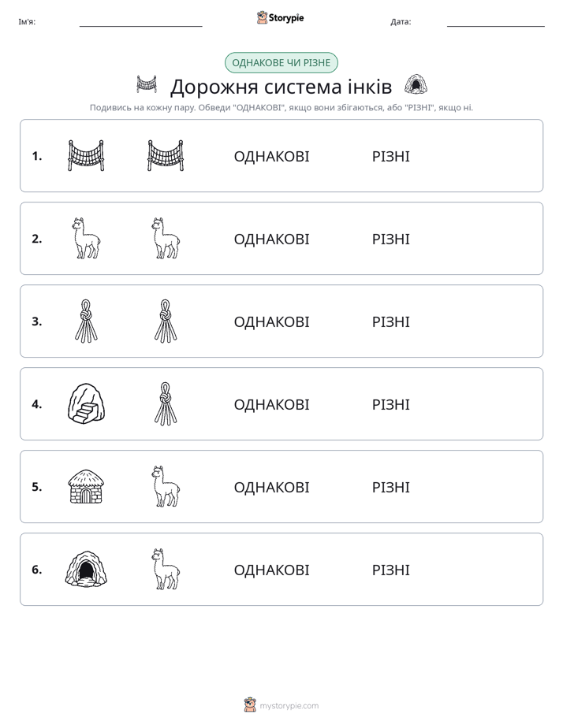Click the Ім'я name line field

click(x=140, y=22)
